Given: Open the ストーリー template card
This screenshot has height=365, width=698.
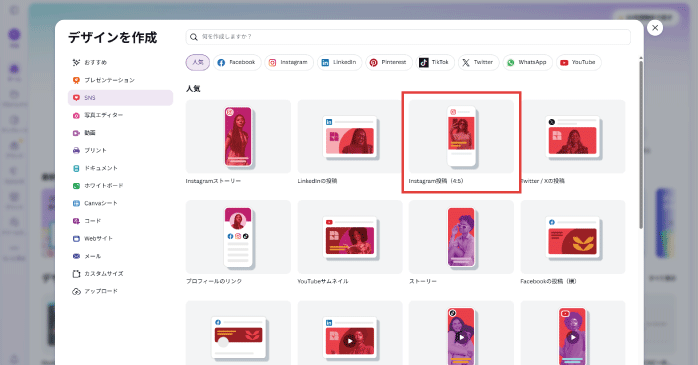Looking at the screenshot, I should 461,243.
